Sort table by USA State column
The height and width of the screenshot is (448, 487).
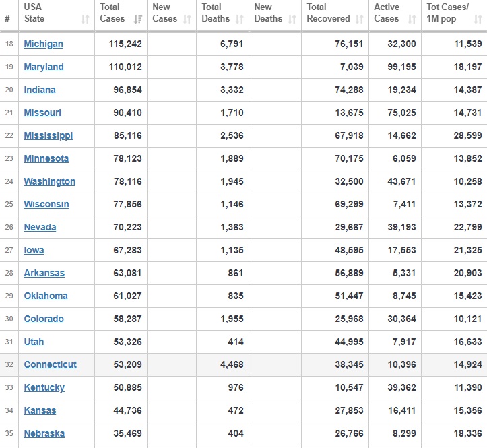[x=85, y=20]
